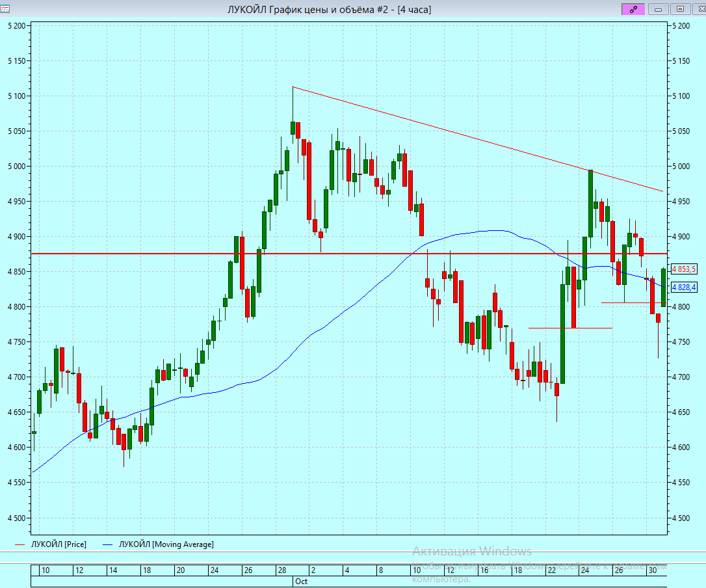
Task: Click 5 000 on the left price axis
Action: point(17,167)
